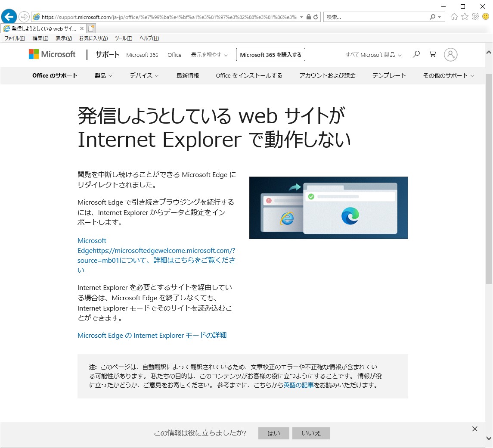Open 最新情報 nav link
This screenshot has width=493, height=448.
pyautogui.click(x=188, y=75)
